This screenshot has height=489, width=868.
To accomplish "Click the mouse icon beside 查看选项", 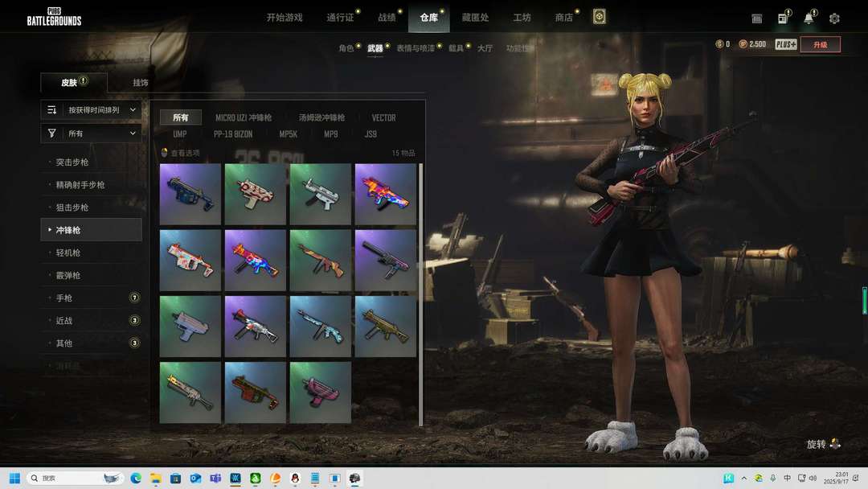I will point(165,152).
